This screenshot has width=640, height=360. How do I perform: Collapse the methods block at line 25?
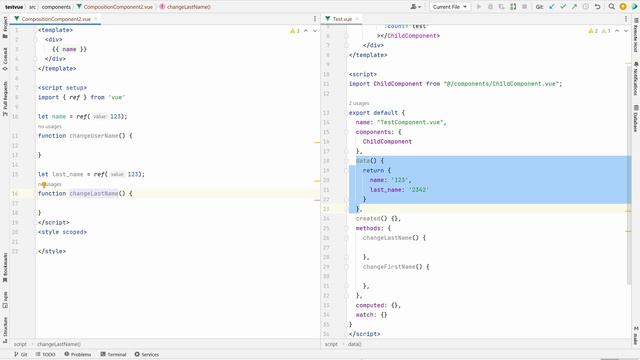coord(347,228)
